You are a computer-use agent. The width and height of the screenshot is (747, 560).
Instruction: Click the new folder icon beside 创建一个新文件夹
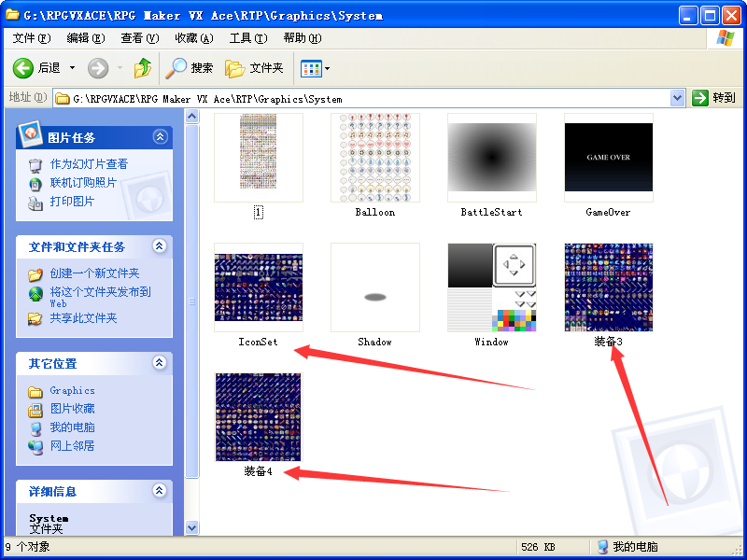35,274
